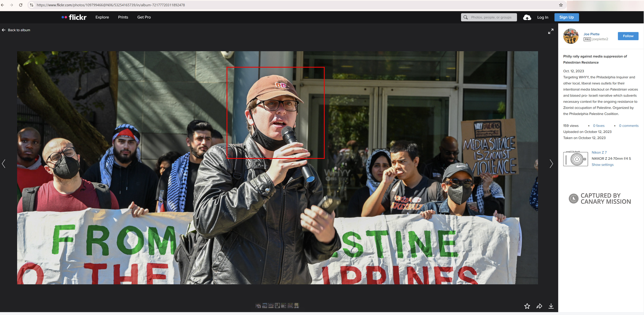Image resolution: width=644 pixels, height=315 pixels.
Task: Click the Flickr logo
Action: [74, 17]
